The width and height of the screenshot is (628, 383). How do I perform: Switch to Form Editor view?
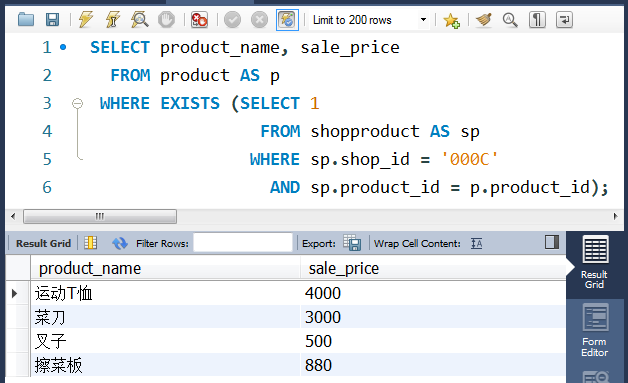(x=595, y=330)
